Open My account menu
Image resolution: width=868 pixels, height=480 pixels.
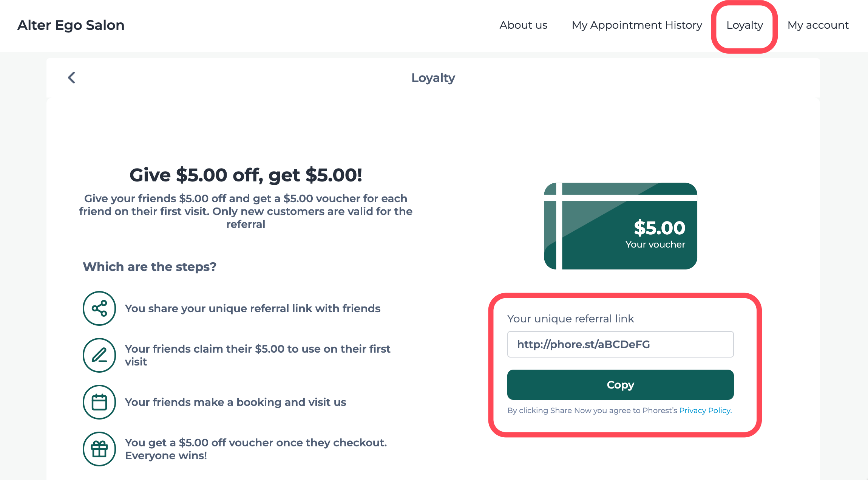818,25
